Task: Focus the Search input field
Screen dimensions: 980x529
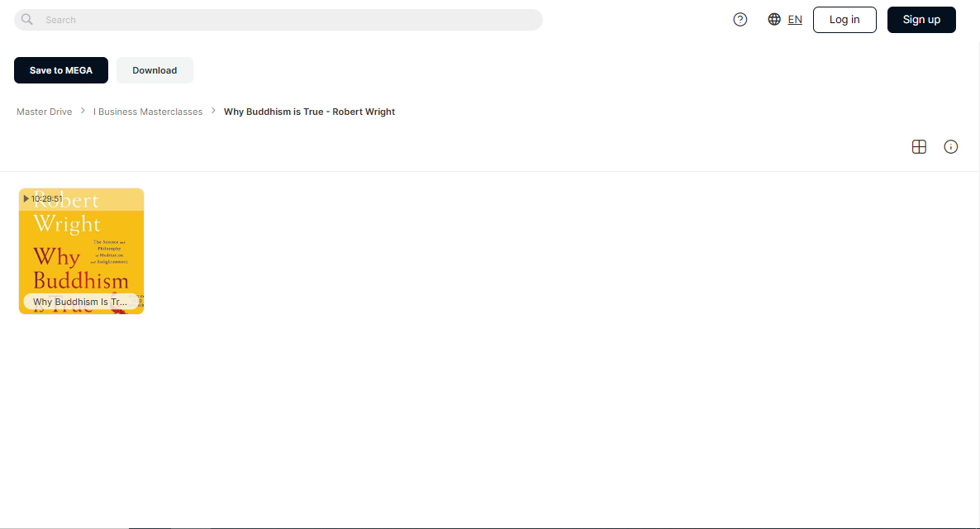Action: [x=278, y=20]
